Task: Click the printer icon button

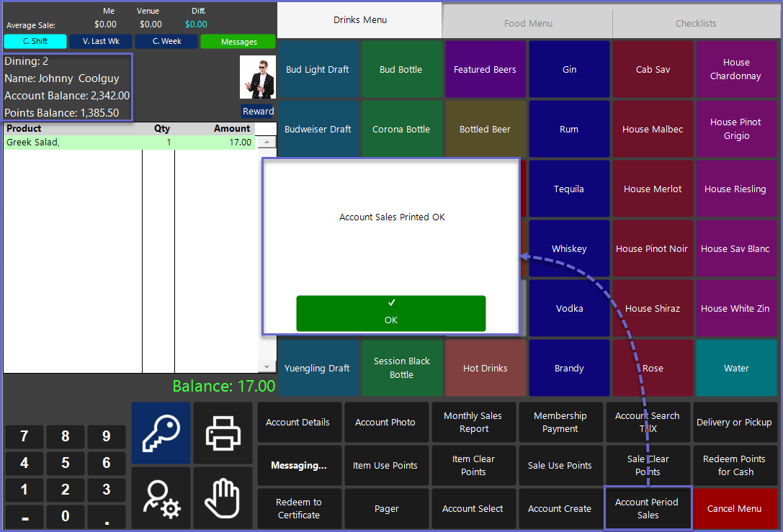Action: (223, 433)
